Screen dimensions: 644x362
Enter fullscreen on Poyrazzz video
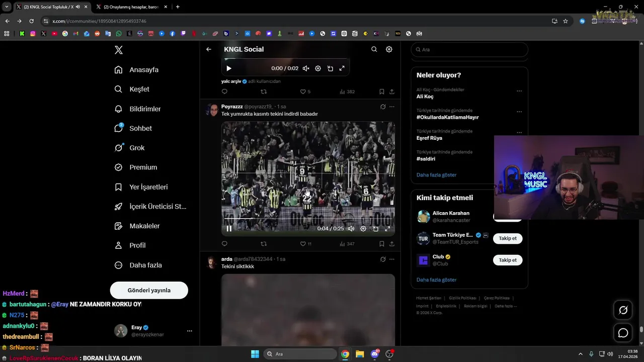387,228
